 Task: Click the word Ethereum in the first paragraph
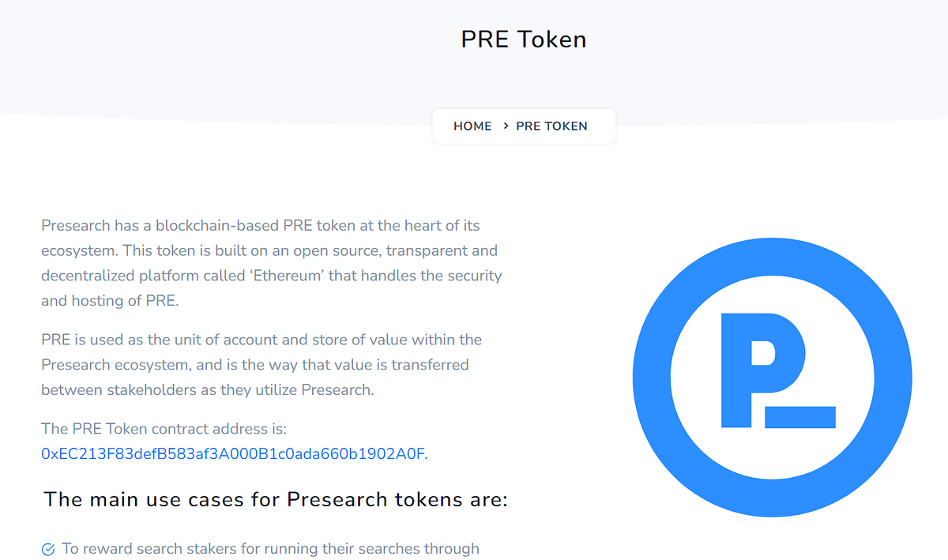(285, 275)
